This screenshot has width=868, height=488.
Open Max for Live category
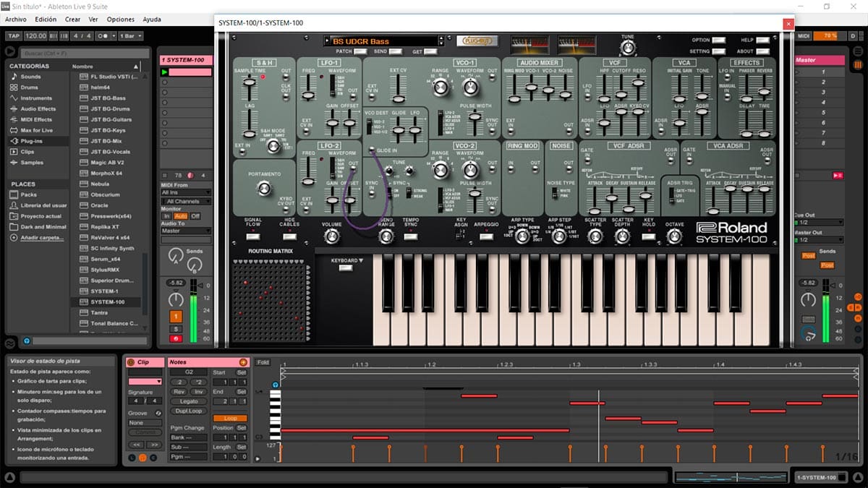pos(36,131)
